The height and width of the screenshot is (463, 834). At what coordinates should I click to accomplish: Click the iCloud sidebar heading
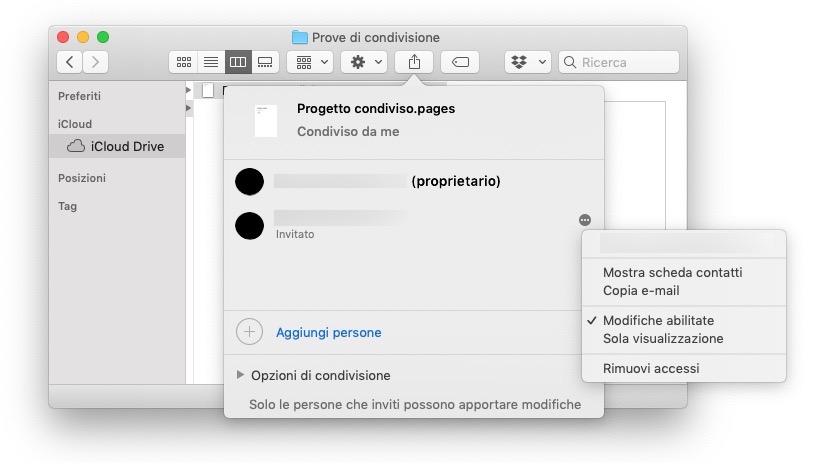[x=75, y=124]
